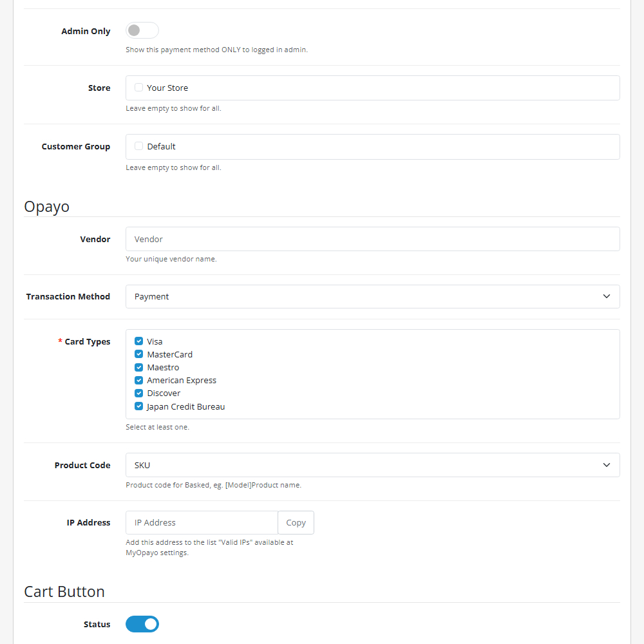This screenshot has height=644, width=644.
Task: Toggle the Admin Only switch
Action: tap(142, 30)
